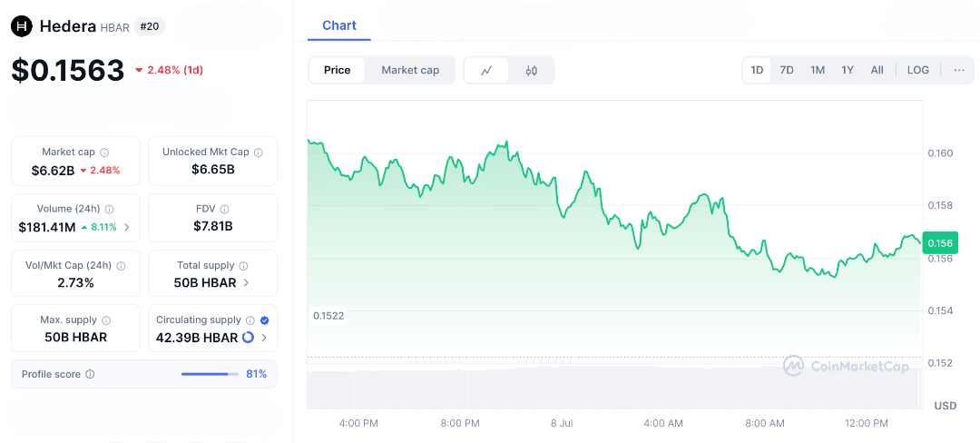Viewport: 980px width, 443px height.
Task: Click the Profile score info icon
Action: [x=90, y=374]
